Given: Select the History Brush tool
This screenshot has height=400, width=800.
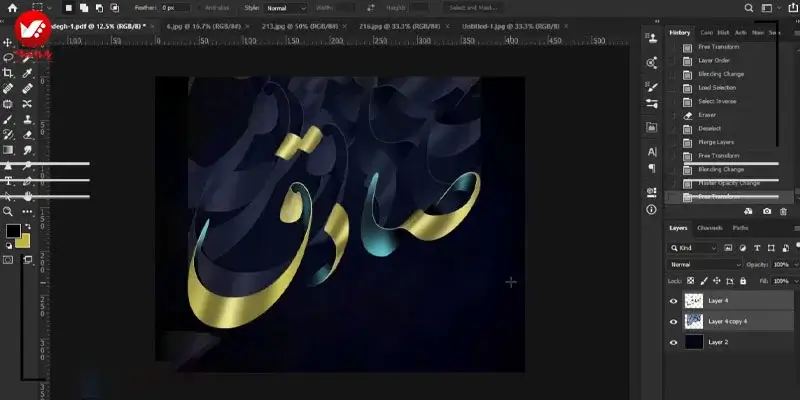Looking at the screenshot, I should coord(8,135).
